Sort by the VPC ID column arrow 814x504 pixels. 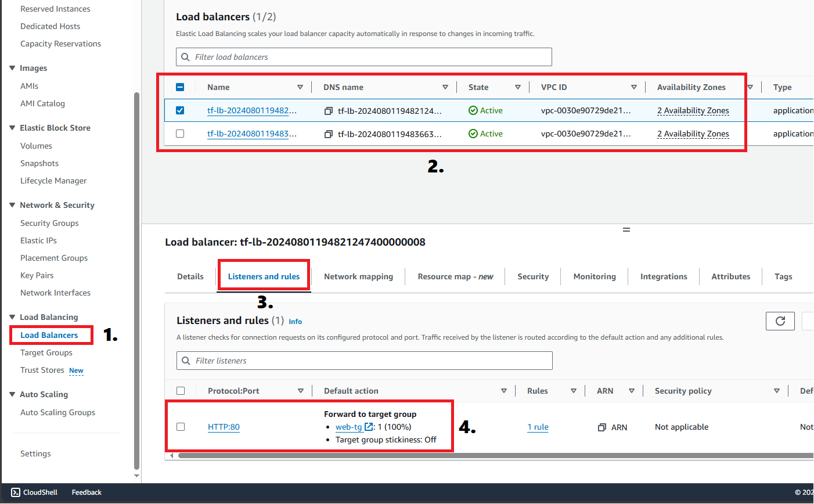[x=634, y=87]
